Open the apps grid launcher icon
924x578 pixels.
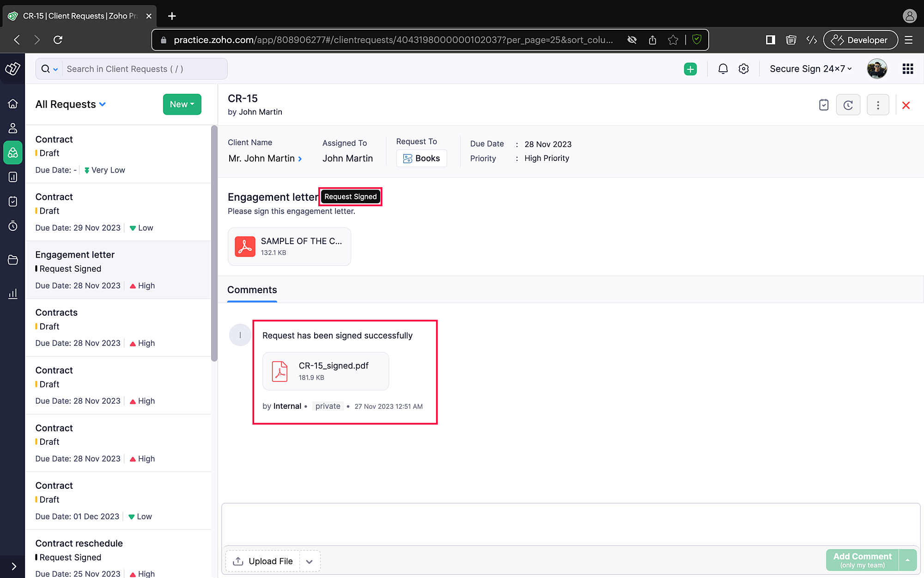(907, 69)
